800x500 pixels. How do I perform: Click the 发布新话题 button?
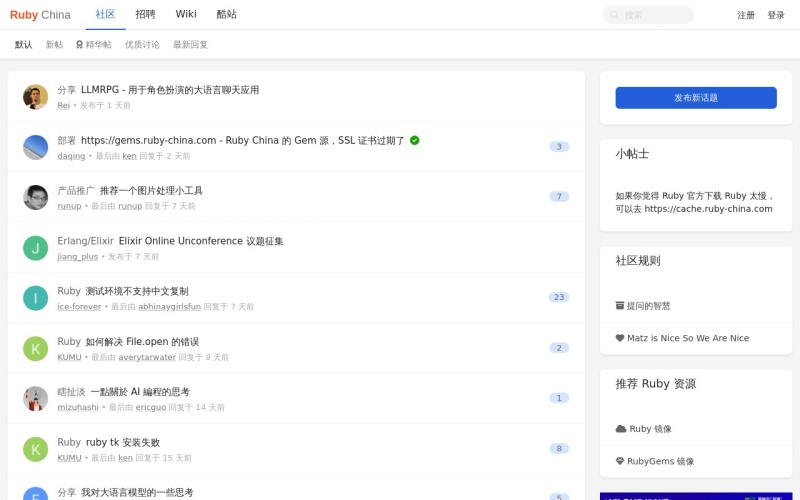[696, 97]
